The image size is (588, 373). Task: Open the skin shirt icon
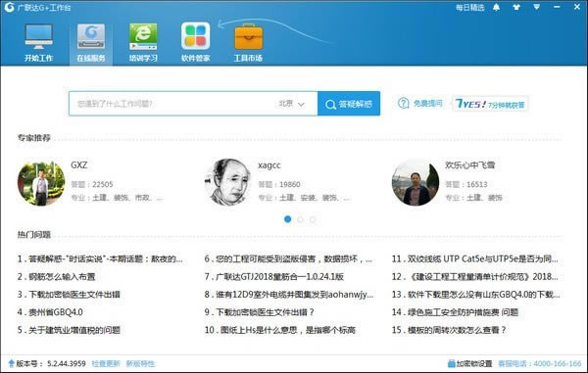pos(516,7)
